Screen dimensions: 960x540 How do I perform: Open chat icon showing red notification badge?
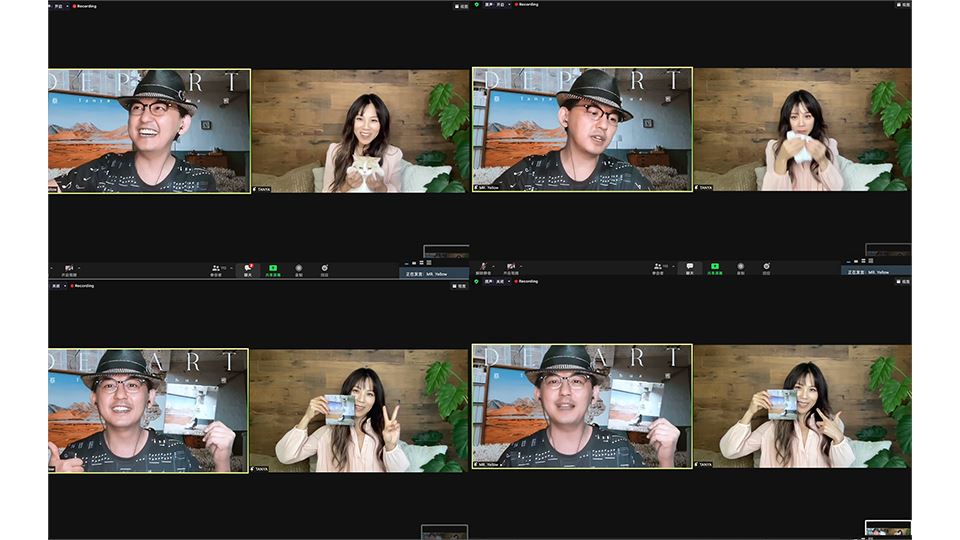[247, 269]
